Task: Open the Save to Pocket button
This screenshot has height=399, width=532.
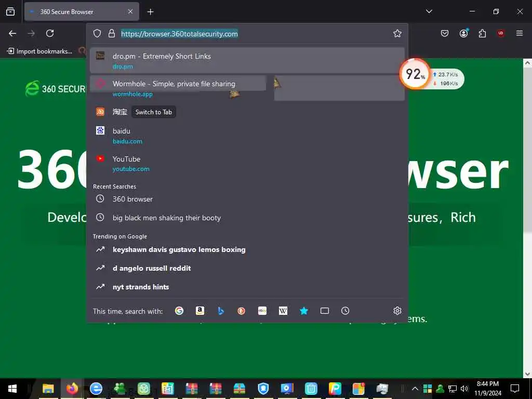Action: [x=445, y=33]
